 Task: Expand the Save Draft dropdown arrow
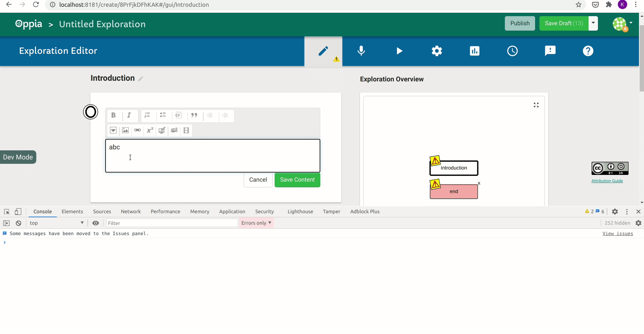593,23
